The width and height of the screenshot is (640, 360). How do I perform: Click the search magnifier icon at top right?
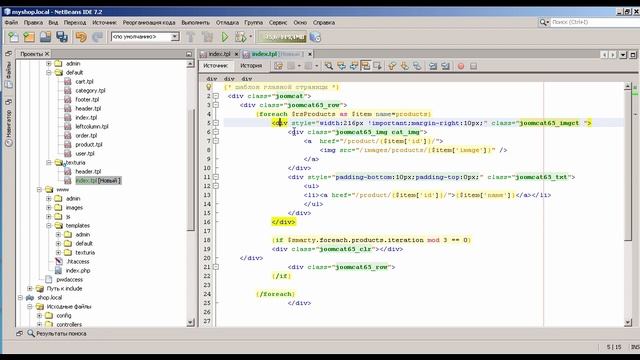tap(543, 22)
